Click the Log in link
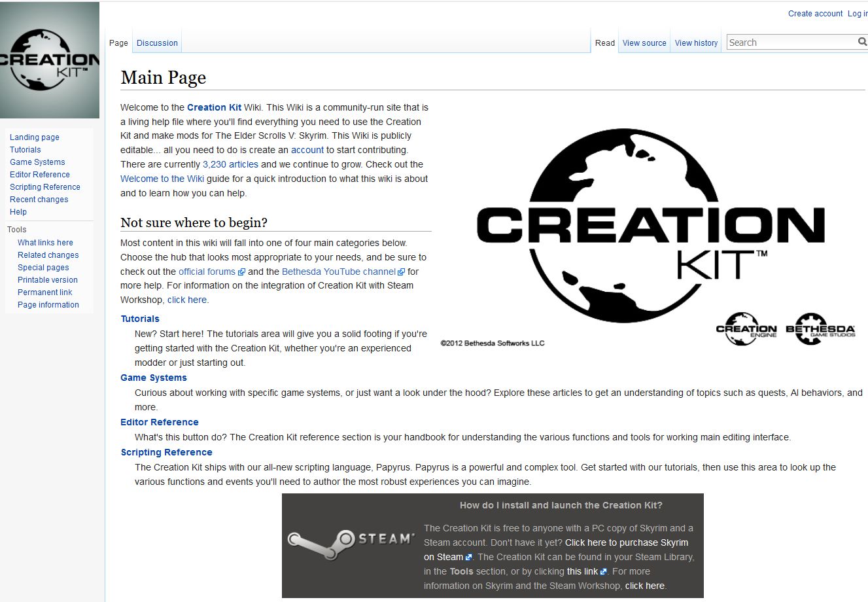 tap(858, 14)
